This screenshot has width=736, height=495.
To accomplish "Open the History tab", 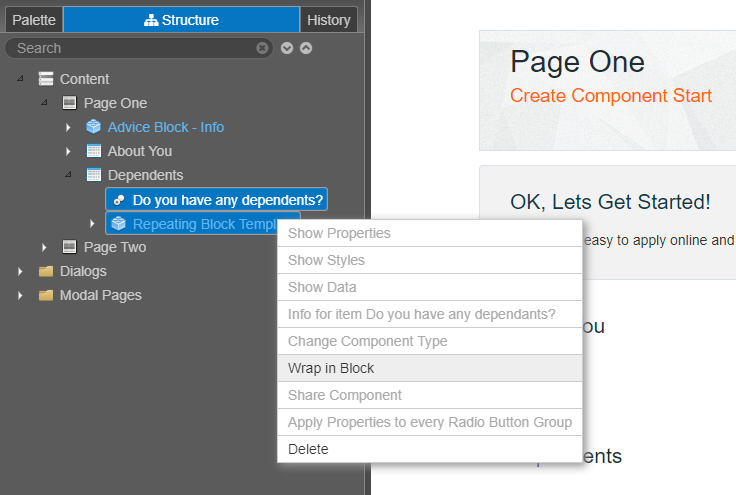I will click(329, 20).
